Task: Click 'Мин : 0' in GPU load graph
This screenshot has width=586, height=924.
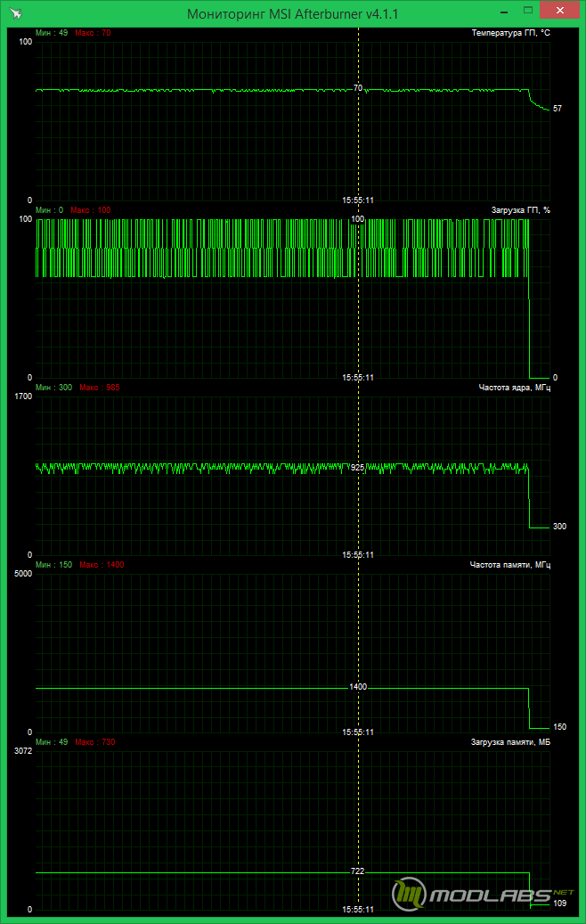Action: (x=50, y=210)
